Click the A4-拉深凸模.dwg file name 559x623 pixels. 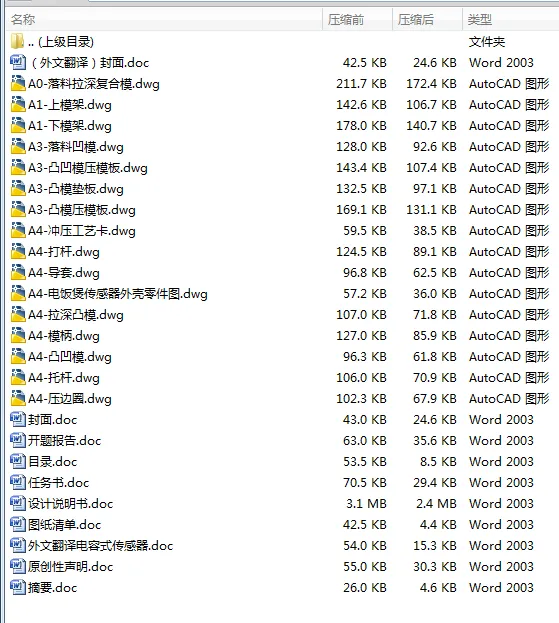(x=76, y=315)
